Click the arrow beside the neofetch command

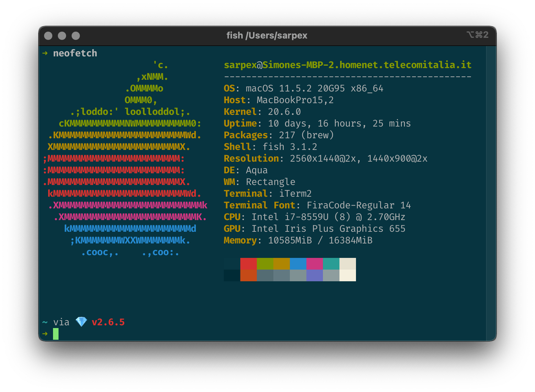[45, 53]
